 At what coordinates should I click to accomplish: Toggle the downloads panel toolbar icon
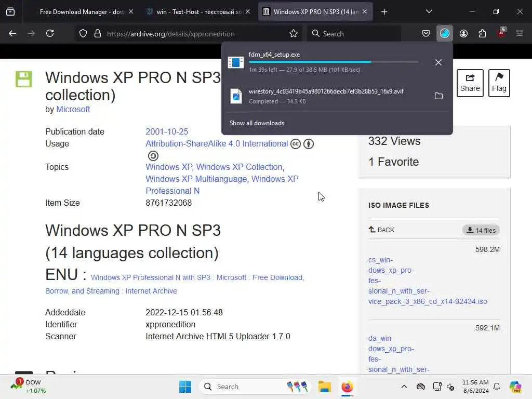pos(445,34)
